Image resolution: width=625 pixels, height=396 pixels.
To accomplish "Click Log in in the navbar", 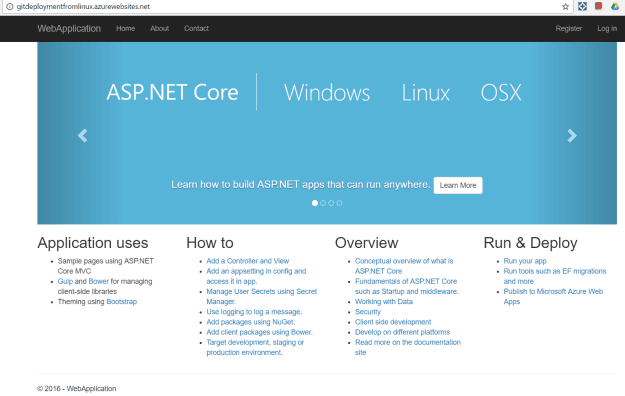I will click(x=607, y=28).
